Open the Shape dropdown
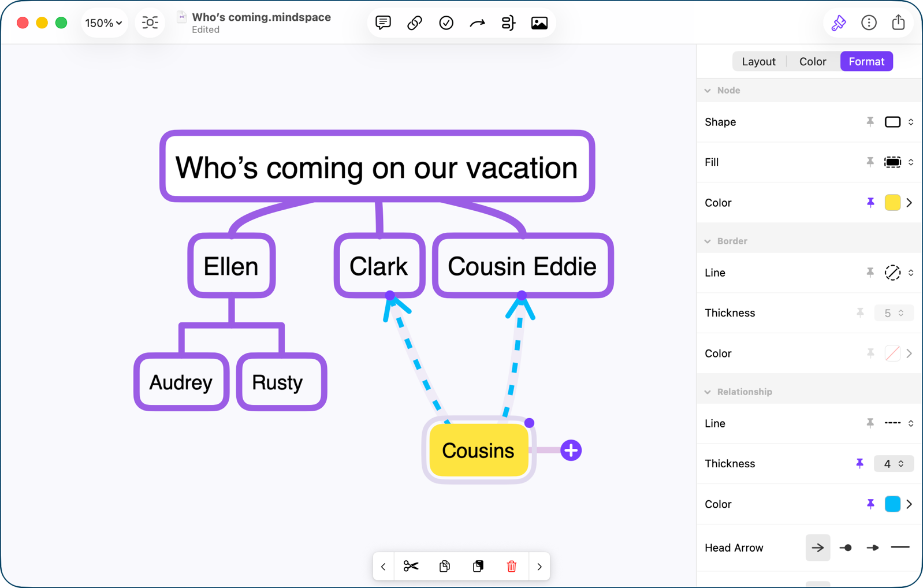This screenshot has width=923, height=588. click(x=899, y=122)
